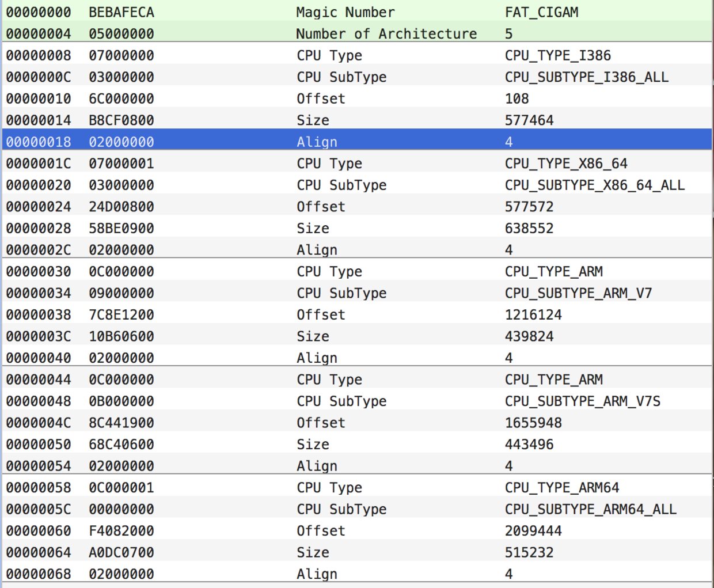Image resolution: width=714 pixels, height=588 pixels.
Task: Select the Size value 577464
Action: tap(529, 120)
